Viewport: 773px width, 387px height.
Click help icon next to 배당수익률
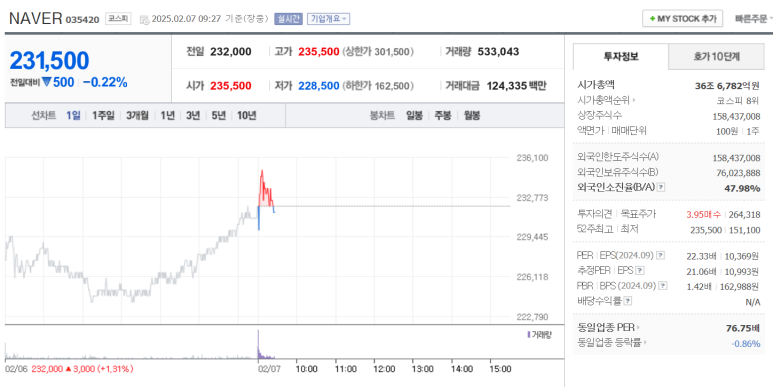click(628, 301)
